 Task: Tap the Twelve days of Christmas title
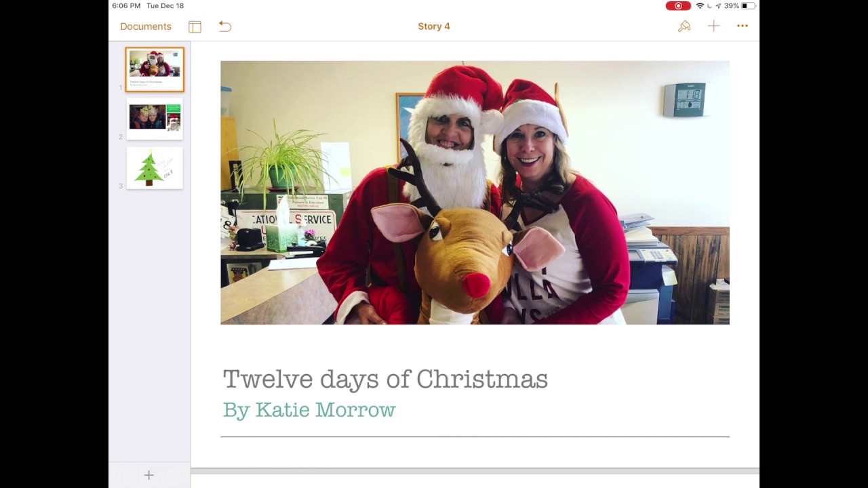click(385, 379)
